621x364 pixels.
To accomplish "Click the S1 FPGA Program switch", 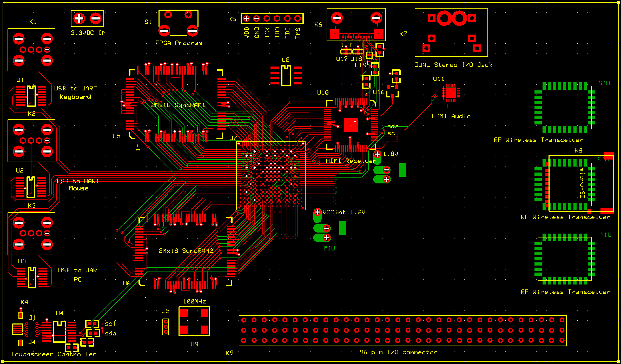I will coord(178,23).
